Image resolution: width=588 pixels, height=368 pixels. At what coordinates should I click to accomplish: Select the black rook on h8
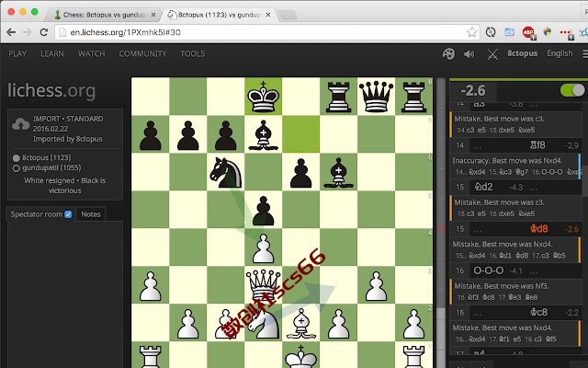click(413, 97)
